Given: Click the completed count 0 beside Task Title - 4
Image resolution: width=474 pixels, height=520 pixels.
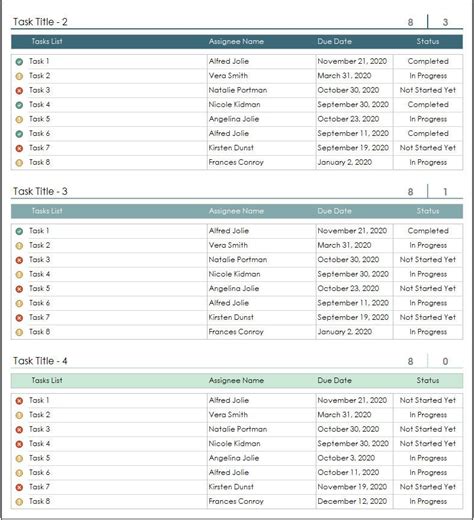Looking at the screenshot, I should click(x=445, y=361).
